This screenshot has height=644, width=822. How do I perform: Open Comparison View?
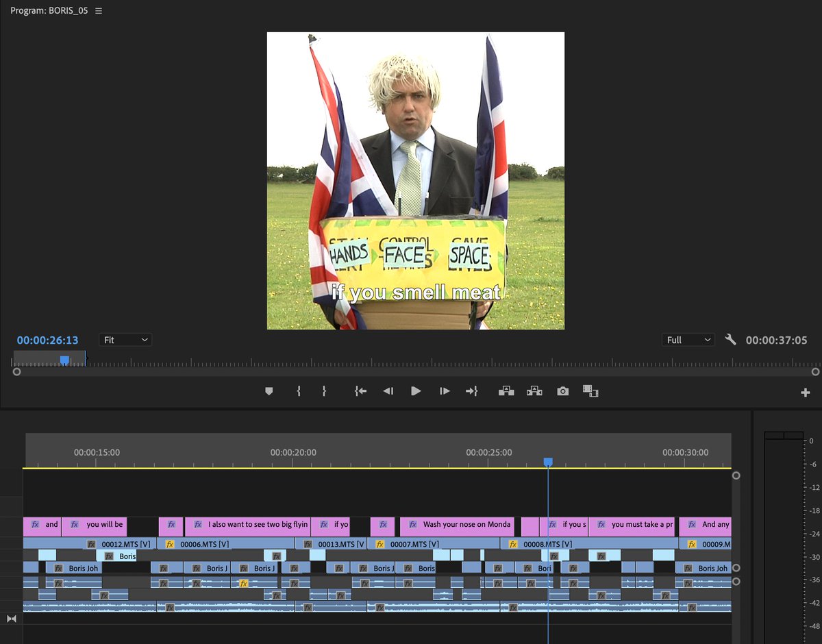point(590,391)
